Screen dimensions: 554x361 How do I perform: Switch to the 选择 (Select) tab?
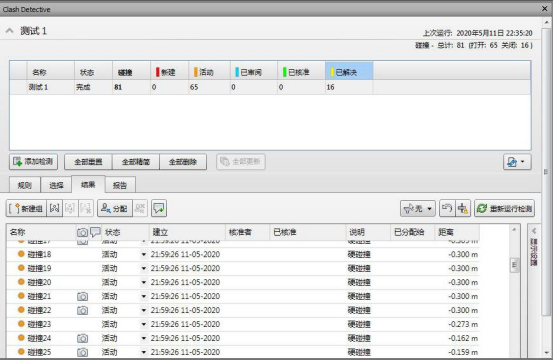click(x=56, y=185)
